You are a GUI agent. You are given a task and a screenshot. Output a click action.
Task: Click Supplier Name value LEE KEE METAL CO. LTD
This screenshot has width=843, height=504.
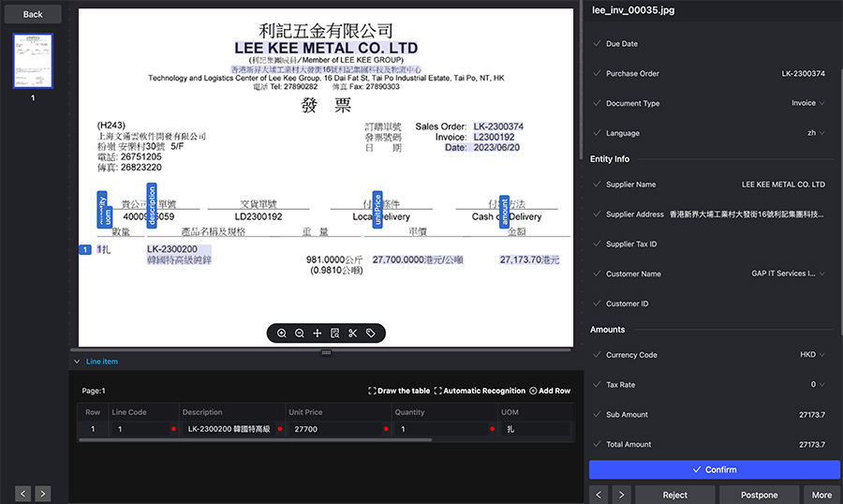click(783, 184)
